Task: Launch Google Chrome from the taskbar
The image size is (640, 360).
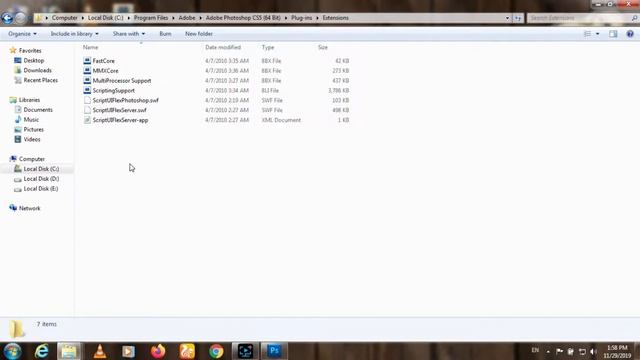Action: point(216,351)
